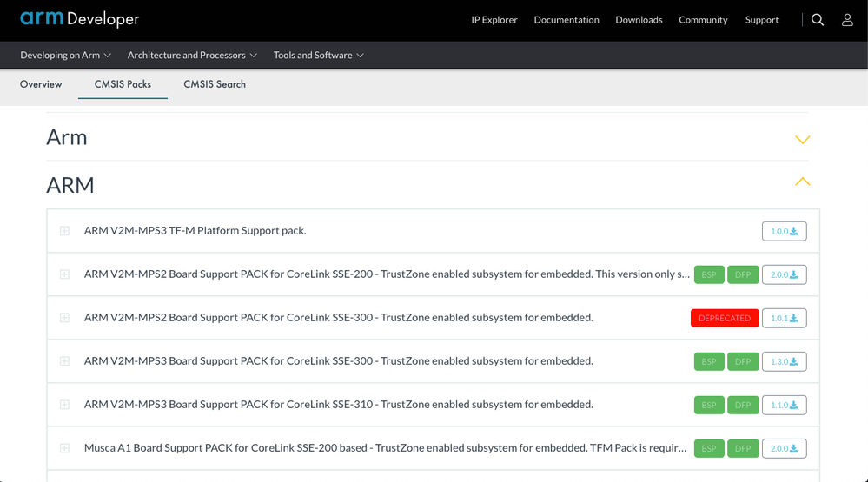
Task: Click DFP badge on V2M-MPS2 SSE-200 row
Action: pyautogui.click(x=743, y=274)
